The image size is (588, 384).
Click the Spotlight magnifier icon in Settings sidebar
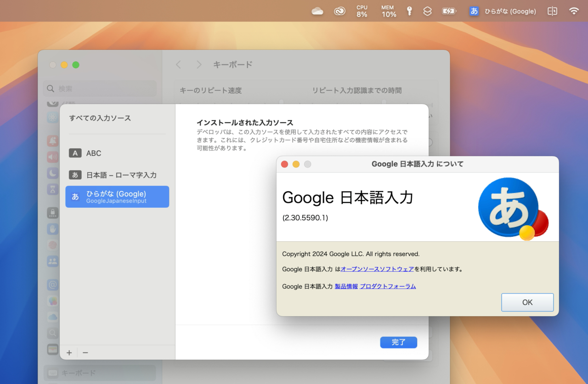point(53,333)
